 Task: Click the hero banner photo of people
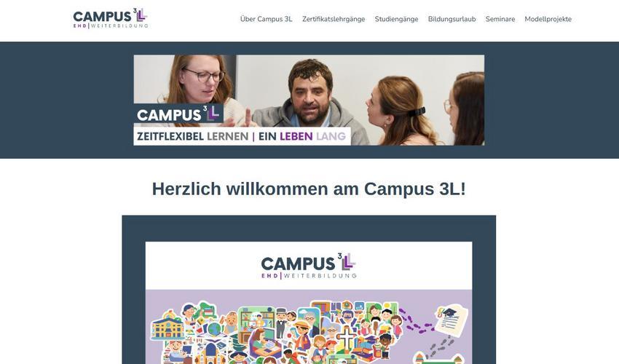click(x=309, y=100)
